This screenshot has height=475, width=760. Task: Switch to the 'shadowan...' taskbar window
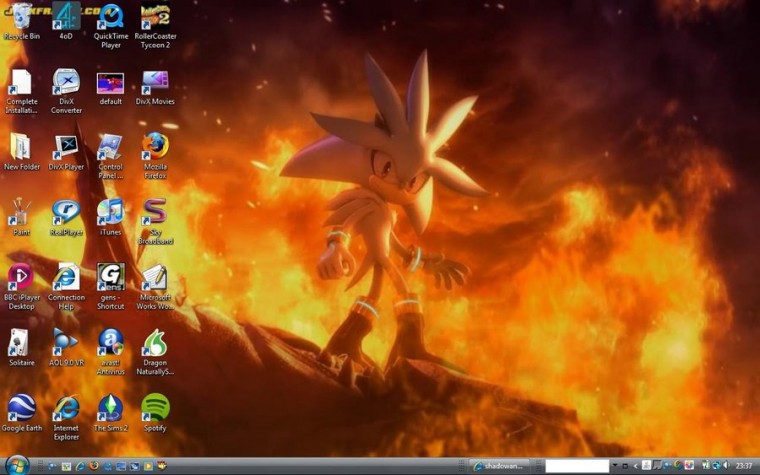(499, 466)
